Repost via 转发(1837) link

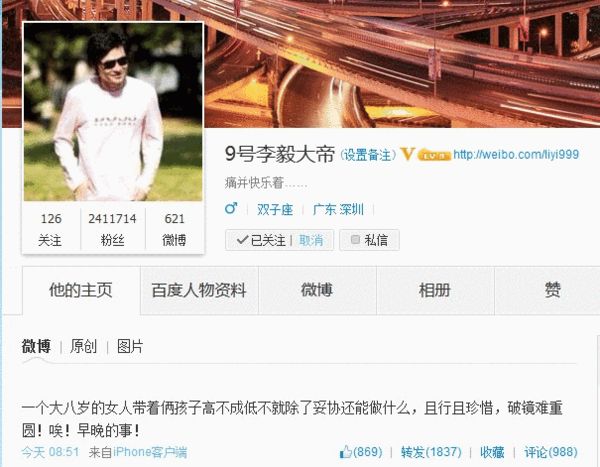point(431,452)
